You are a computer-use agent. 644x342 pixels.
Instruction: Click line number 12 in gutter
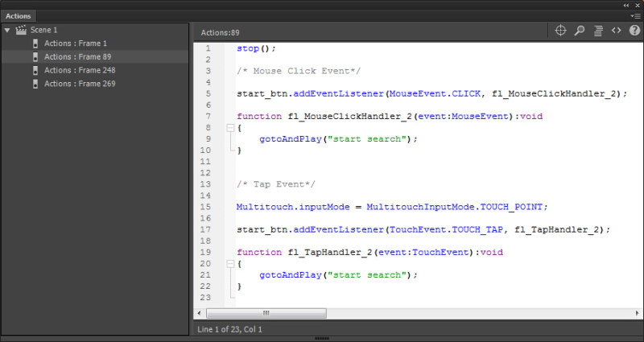pyautogui.click(x=205, y=173)
